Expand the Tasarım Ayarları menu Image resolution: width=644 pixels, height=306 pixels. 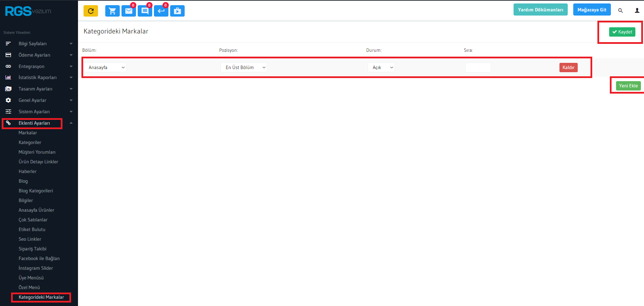coord(36,89)
